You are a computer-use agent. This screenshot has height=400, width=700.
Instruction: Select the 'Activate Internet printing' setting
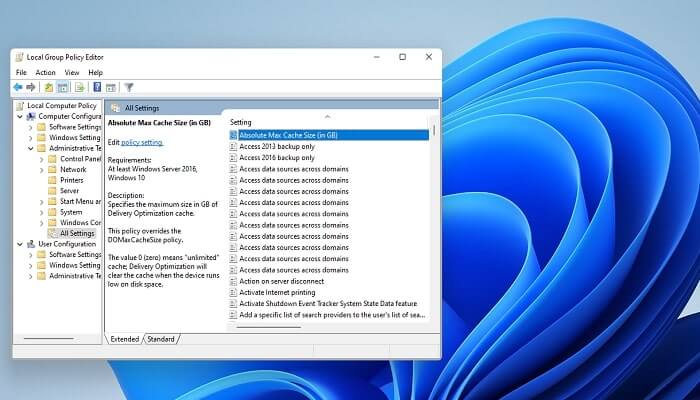tap(279, 292)
